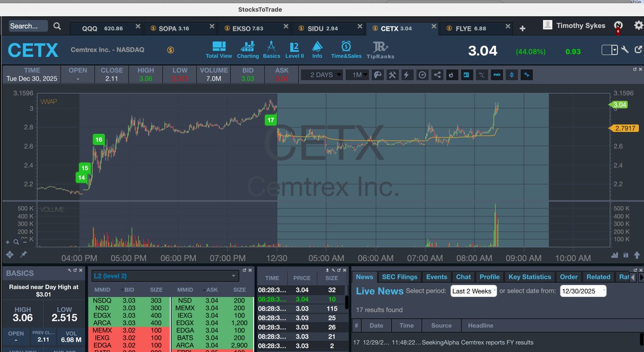Image resolution: width=644 pixels, height=352 pixels.
Task: Click the floppy save icon at chart corner
Action: pos(625,255)
